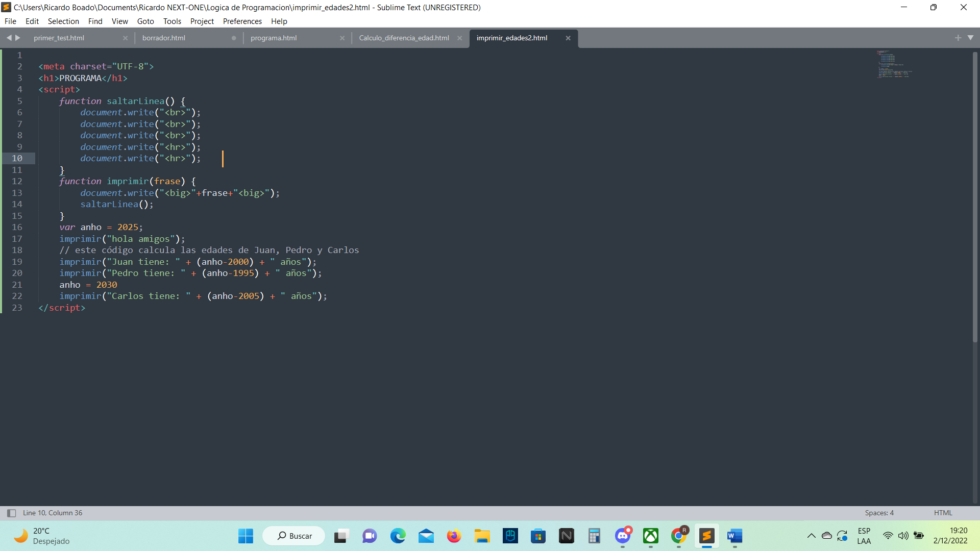Click the <h1>PROGRAMA</h1> line
This screenshot has height=551, width=980.
click(x=83, y=78)
